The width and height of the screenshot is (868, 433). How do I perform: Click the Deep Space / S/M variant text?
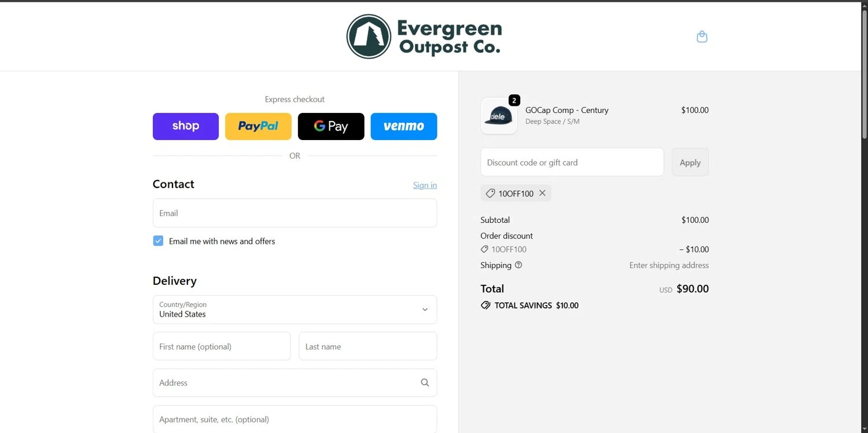tap(552, 122)
